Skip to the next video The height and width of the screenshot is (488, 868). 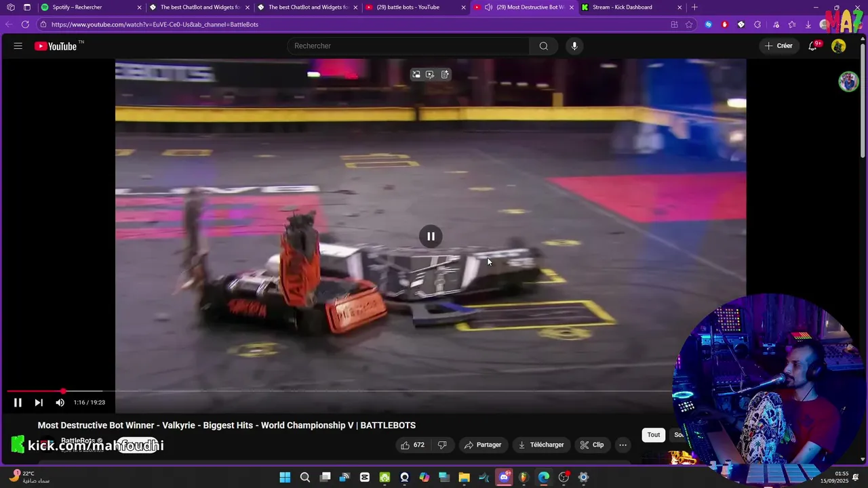39,403
